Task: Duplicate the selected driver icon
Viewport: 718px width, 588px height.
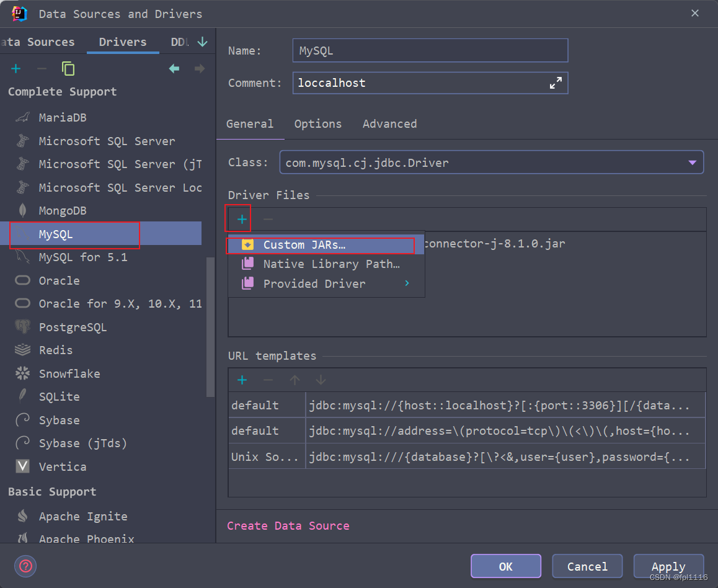Action: coord(68,69)
